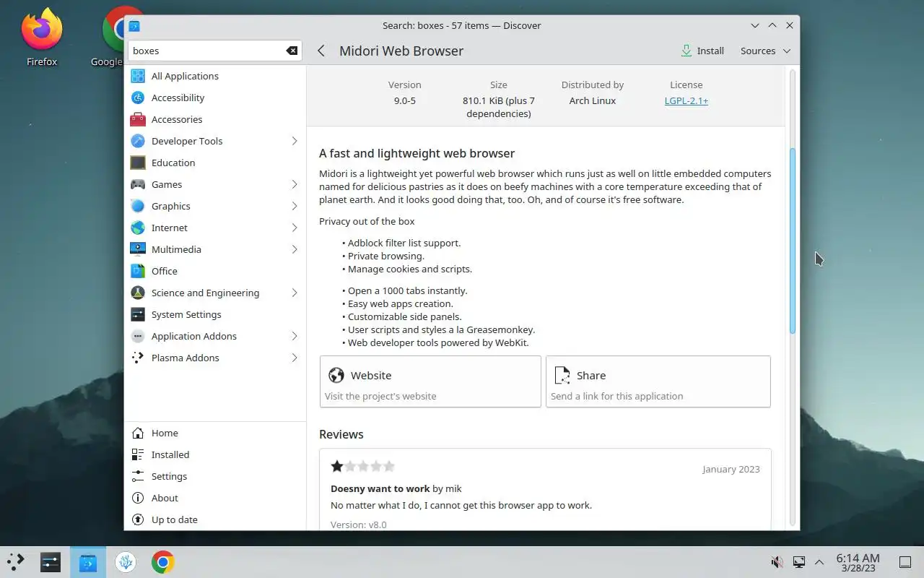Install Midori Web Browser
The width and height of the screenshot is (924, 578).
(702, 51)
